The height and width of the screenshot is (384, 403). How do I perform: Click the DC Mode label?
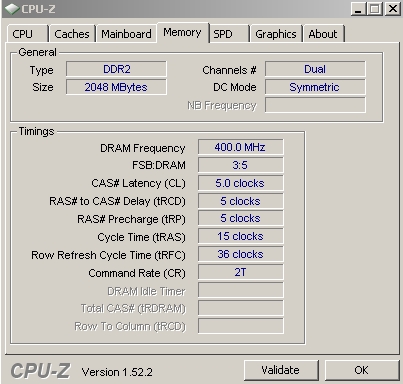(235, 87)
